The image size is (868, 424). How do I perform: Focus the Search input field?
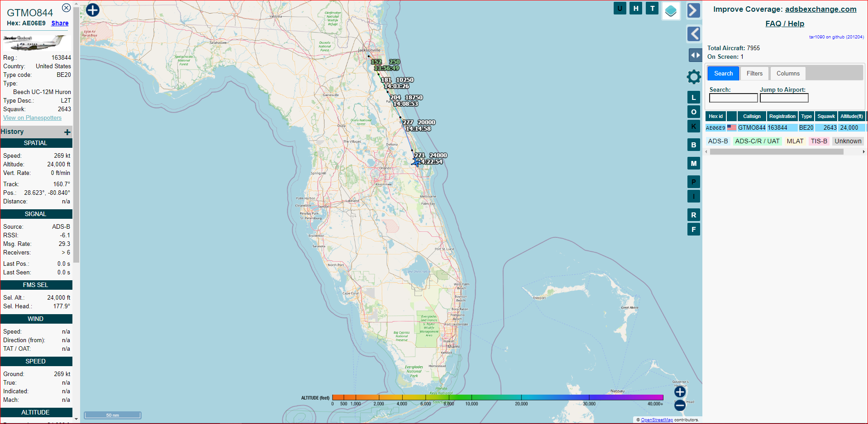pos(733,98)
